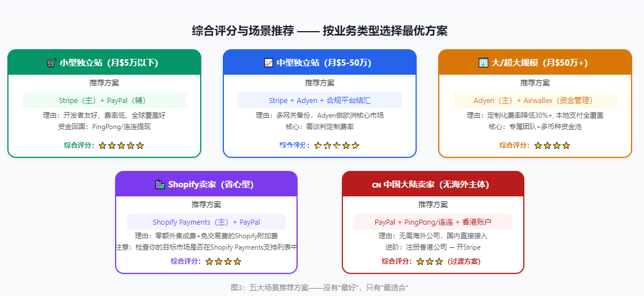Select the 大/超大规模（月$50万+）header
The height and width of the screenshot is (296, 644).
click(535, 62)
